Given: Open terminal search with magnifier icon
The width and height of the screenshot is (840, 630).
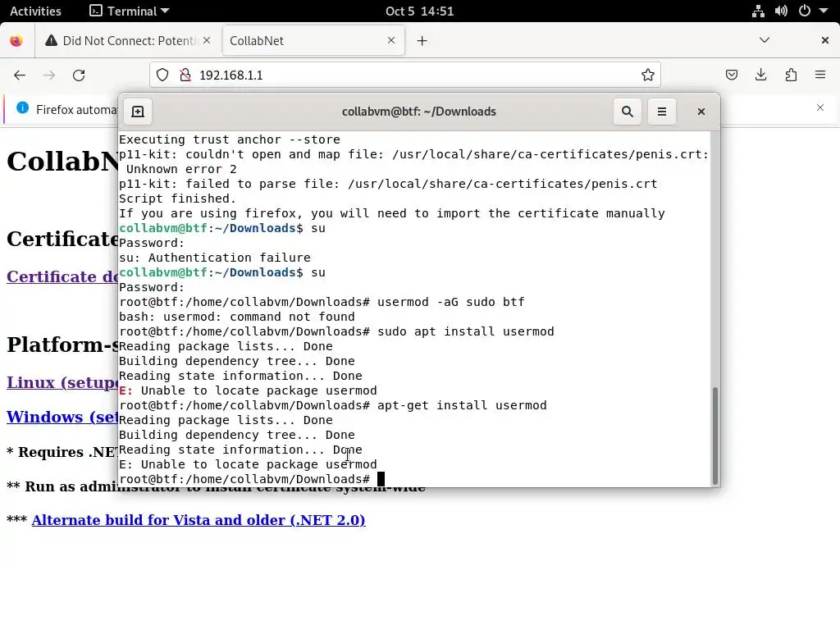Looking at the screenshot, I should [628, 112].
